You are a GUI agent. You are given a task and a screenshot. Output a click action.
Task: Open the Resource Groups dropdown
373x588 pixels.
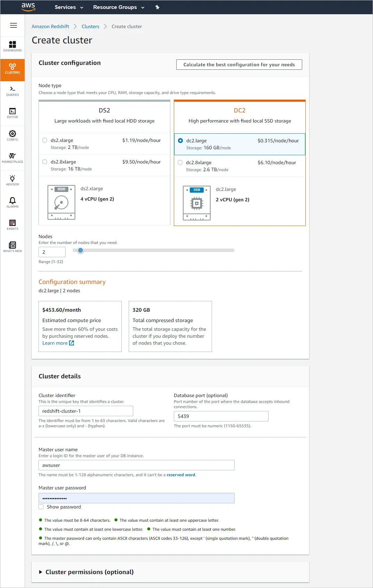118,7
